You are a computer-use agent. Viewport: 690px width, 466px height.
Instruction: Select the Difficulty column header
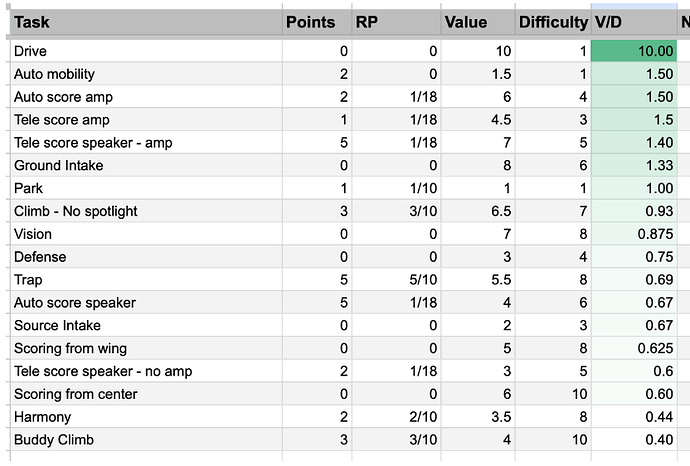(553, 22)
